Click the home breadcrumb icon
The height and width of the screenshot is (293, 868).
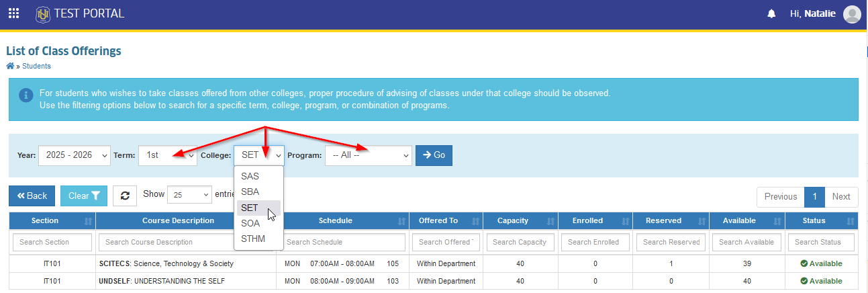pos(10,66)
